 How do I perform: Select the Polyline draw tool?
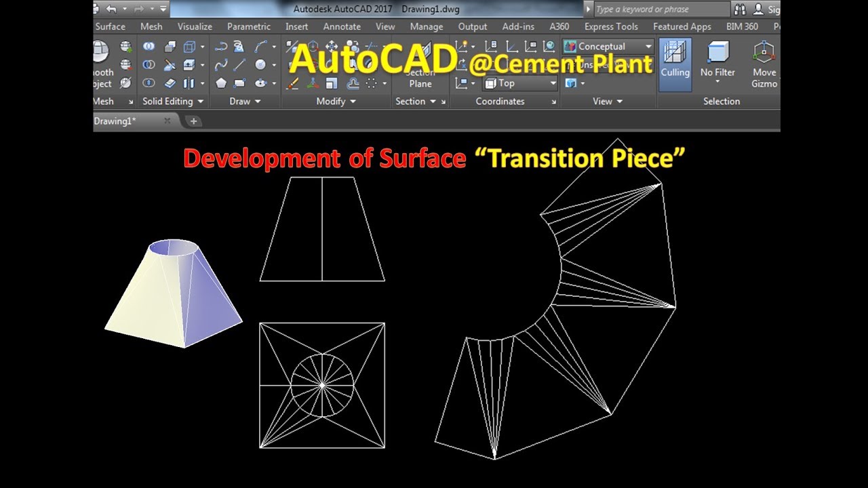(x=221, y=47)
